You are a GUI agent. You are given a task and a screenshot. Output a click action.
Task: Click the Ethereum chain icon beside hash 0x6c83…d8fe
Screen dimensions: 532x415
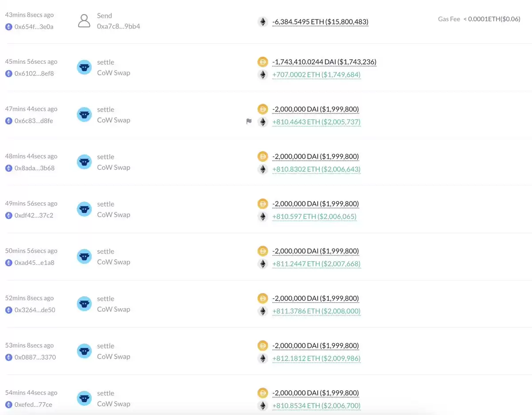8,121
